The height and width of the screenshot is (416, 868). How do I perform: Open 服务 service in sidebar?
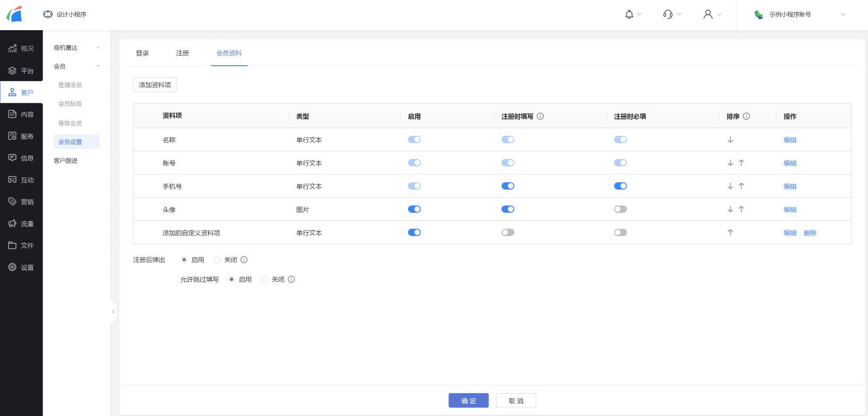(21, 136)
